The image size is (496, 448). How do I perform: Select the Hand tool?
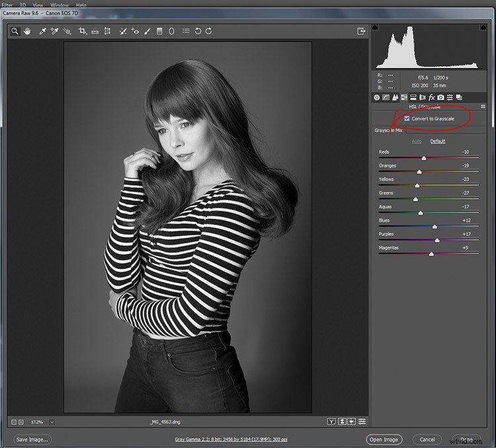point(27,31)
